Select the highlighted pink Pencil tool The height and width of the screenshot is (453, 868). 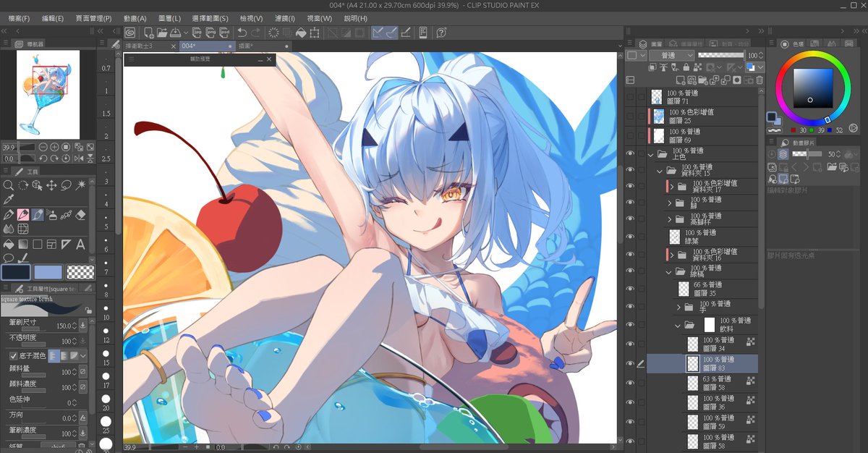point(22,215)
